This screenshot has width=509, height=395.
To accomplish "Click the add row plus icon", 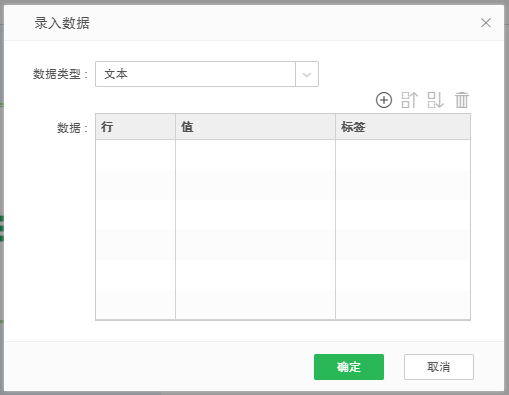I will pyautogui.click(x=384, y=100).
